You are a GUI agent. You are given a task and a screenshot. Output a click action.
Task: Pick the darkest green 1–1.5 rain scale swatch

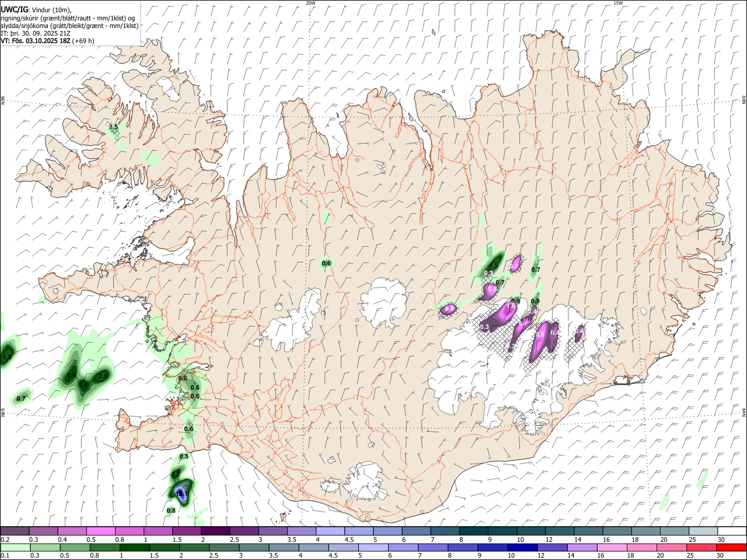(x=134, y=547)
